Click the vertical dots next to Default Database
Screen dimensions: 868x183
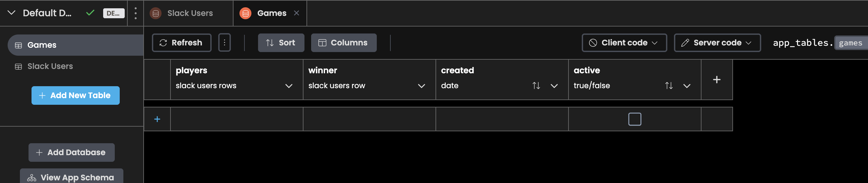135,13
